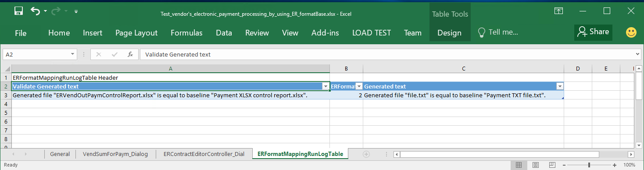Screen dimensions: 644x170
Task: Click cell B3 with value 2
Action: click(346, 95)
